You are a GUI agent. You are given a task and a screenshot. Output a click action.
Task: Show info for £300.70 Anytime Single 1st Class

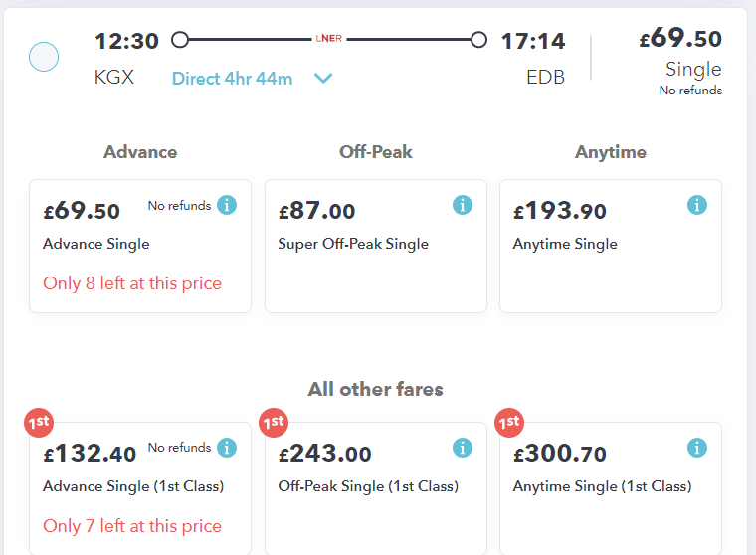(x=696, y=448)
